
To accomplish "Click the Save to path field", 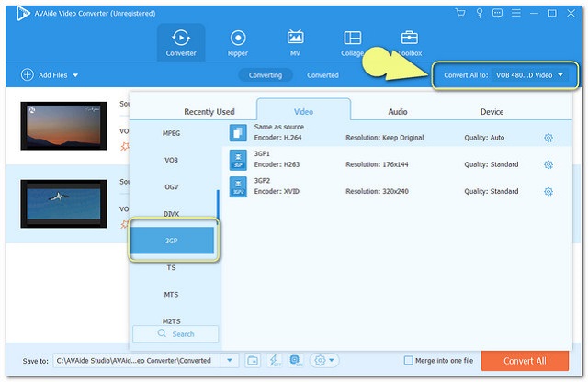I will pyautogui.click(x=137, y=361).
